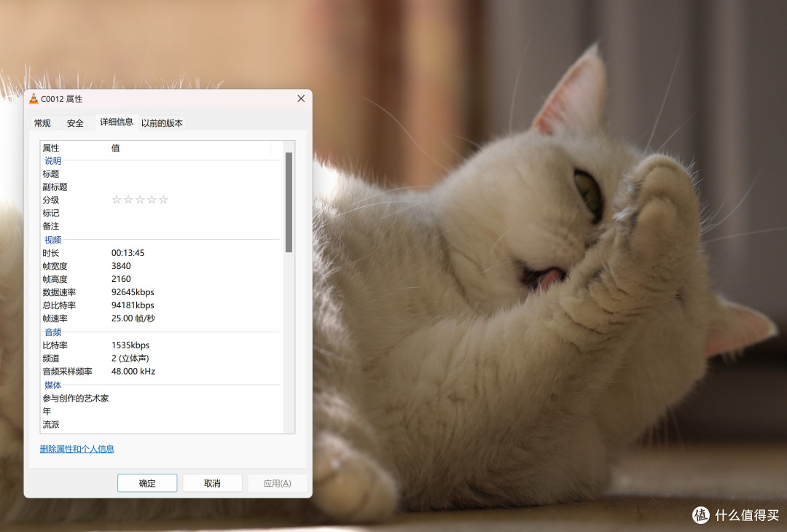
Task: Select the 流派 property row
Action: pos(162,424)
